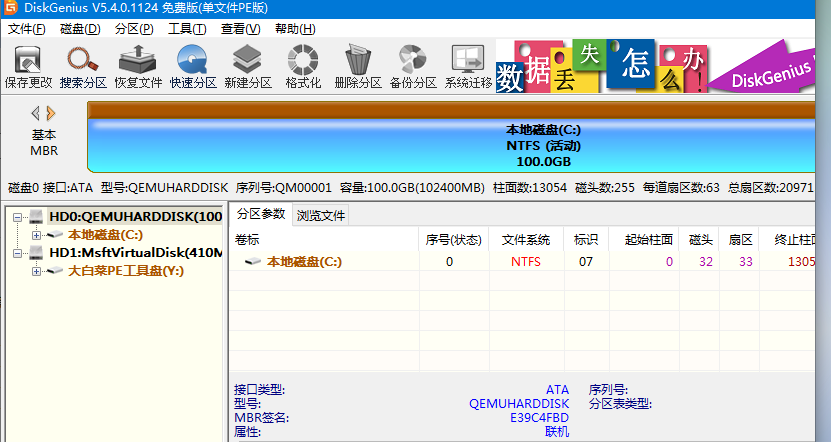Switch to the 浏览文件 tab
Viewport: 831px width, 442px height.
(321, 216)
